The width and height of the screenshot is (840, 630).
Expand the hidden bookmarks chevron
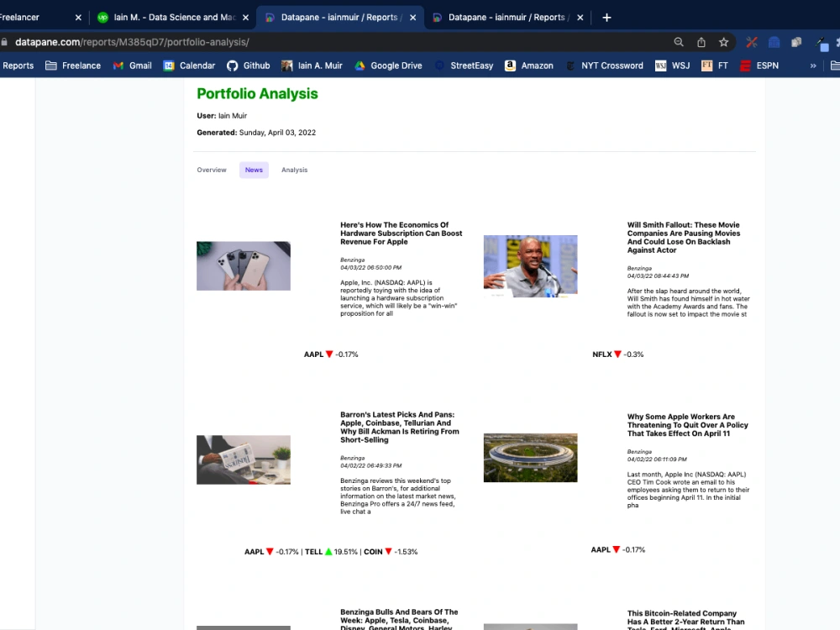(813, 66)
